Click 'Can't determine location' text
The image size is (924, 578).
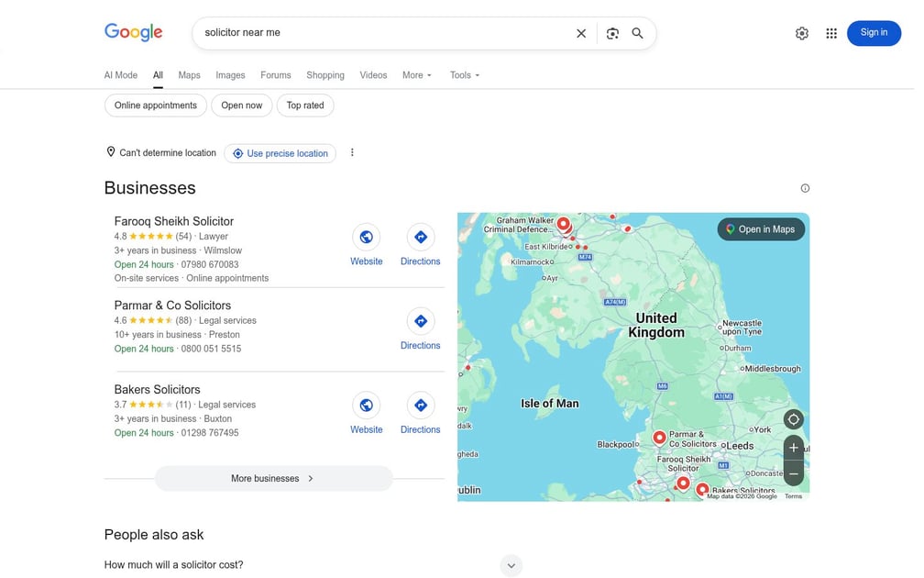point(168,152)
